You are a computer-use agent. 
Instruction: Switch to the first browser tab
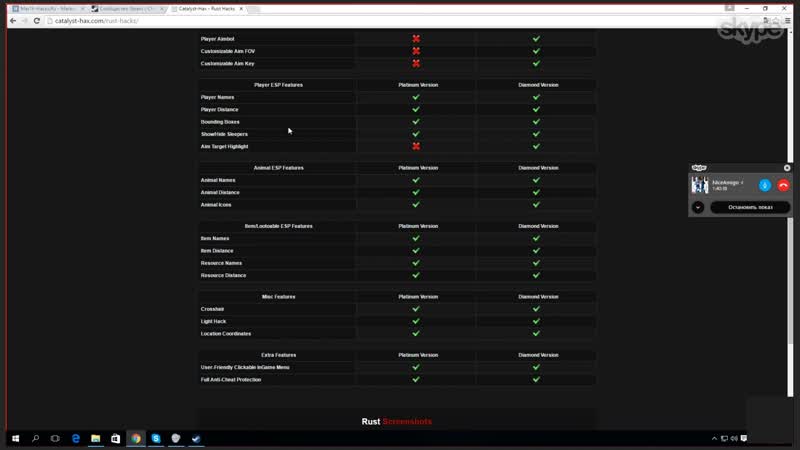(x=48, y=9)
